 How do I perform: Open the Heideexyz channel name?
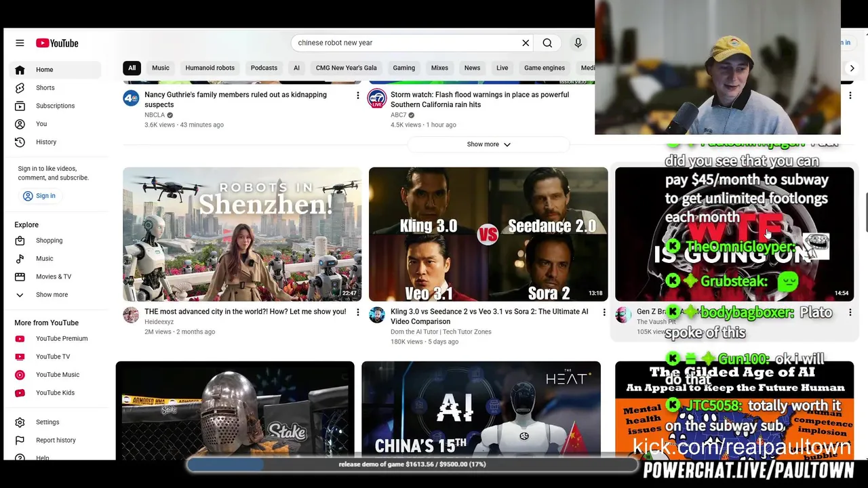coord(159,322)
